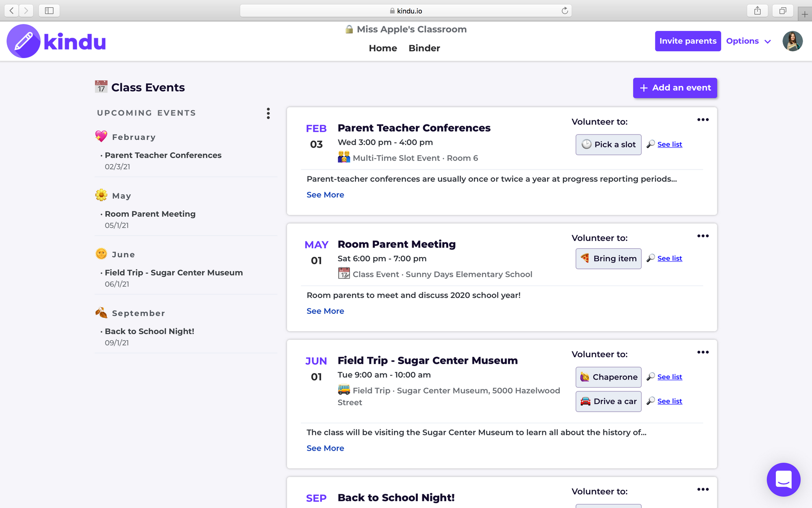Reload the page with refresh icon
The height and width of the screenshot is (508, 812).
click(x=564, y=11)
